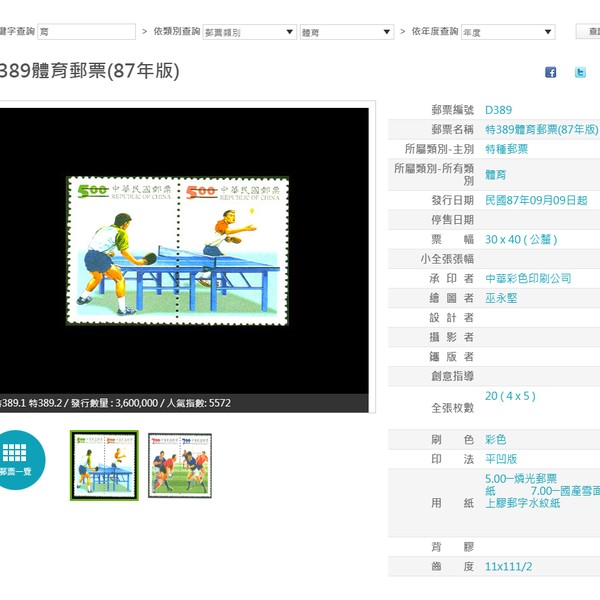Click the 20 (4 x 5) sheet count value
600x600 pixels.
pos(510,396)
